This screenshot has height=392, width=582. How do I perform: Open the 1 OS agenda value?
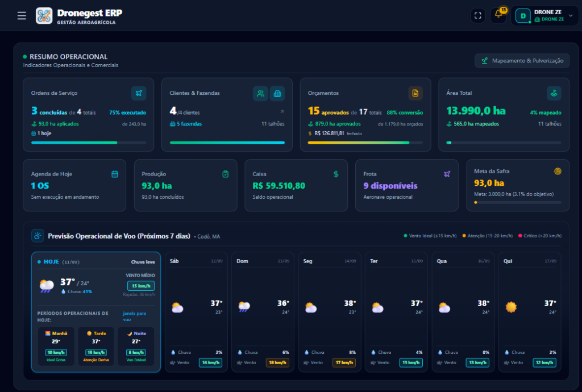40,185
